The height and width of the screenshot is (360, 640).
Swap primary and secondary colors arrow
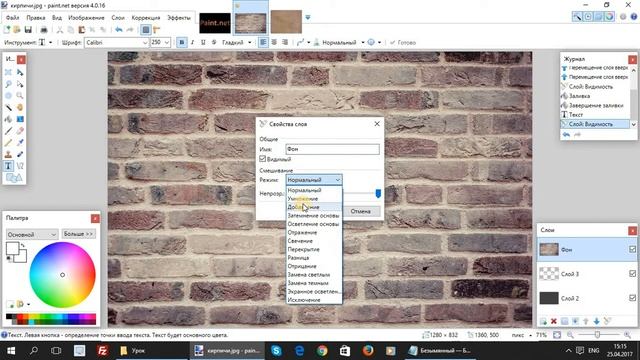pyautogui.click(x=23, y=245)
